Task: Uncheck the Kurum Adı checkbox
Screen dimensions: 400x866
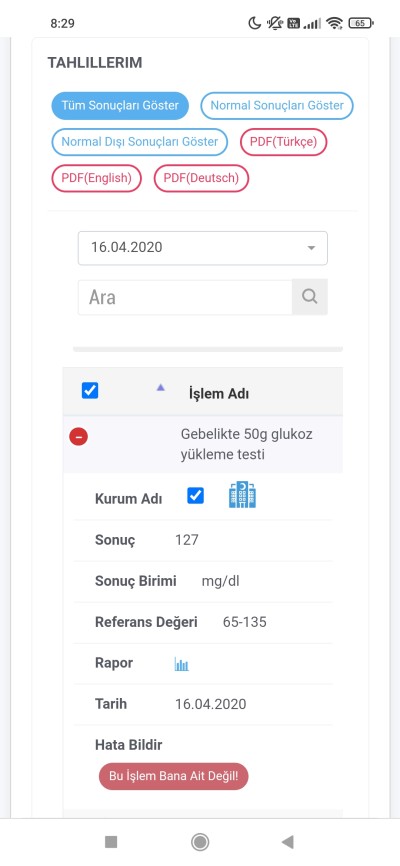Action: 196,495
